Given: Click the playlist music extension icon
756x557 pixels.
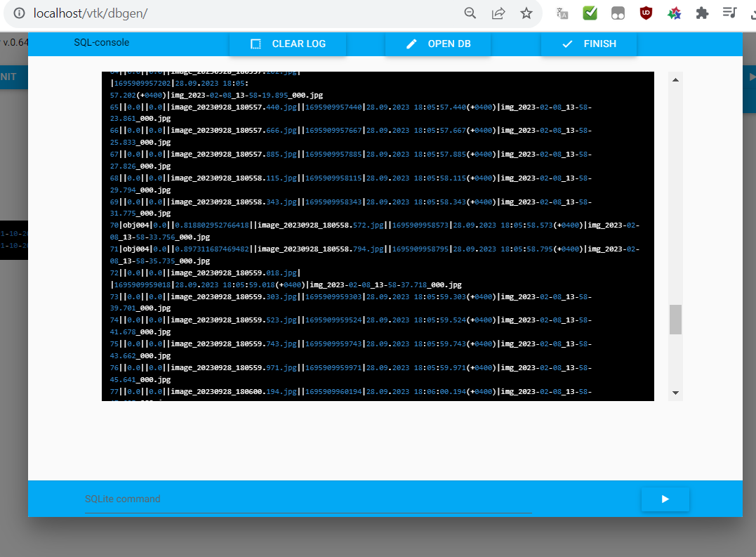Looking at the screenshot, I should pos(730,13).
